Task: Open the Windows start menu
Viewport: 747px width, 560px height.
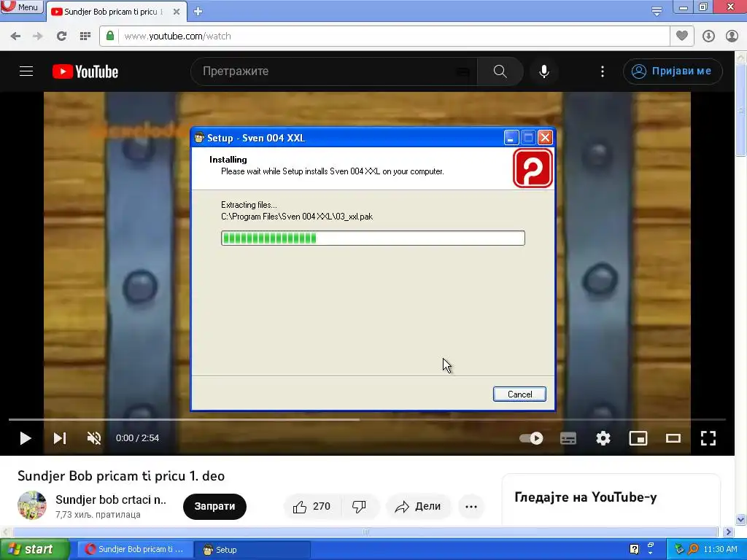Action: pyautogui.click(x=34, y=550)
